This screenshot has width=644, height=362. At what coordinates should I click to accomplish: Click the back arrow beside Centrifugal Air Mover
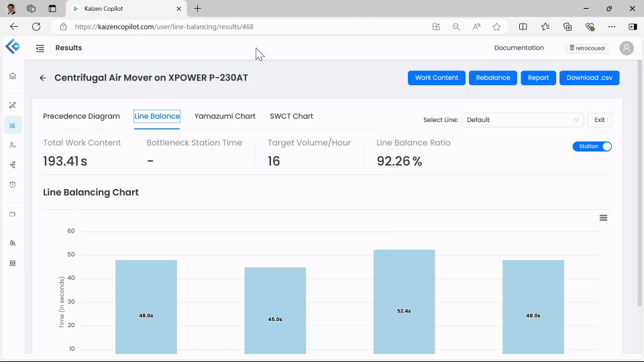43,78
